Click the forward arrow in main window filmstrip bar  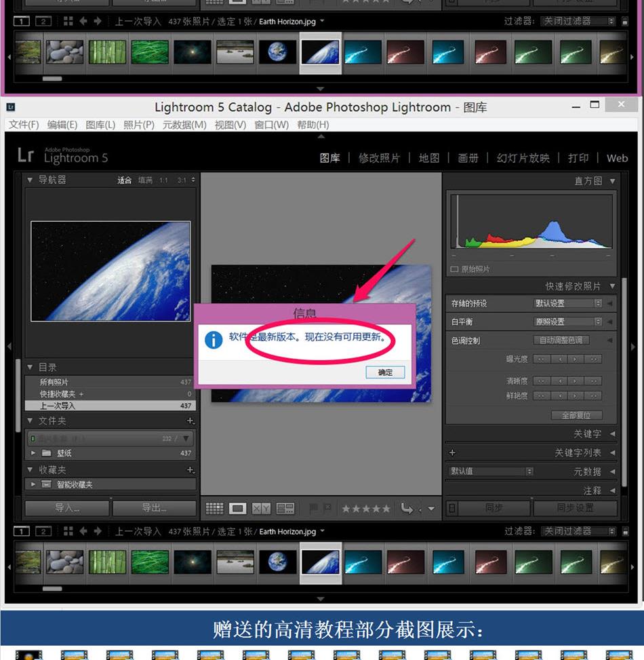(x=98, y=531)
